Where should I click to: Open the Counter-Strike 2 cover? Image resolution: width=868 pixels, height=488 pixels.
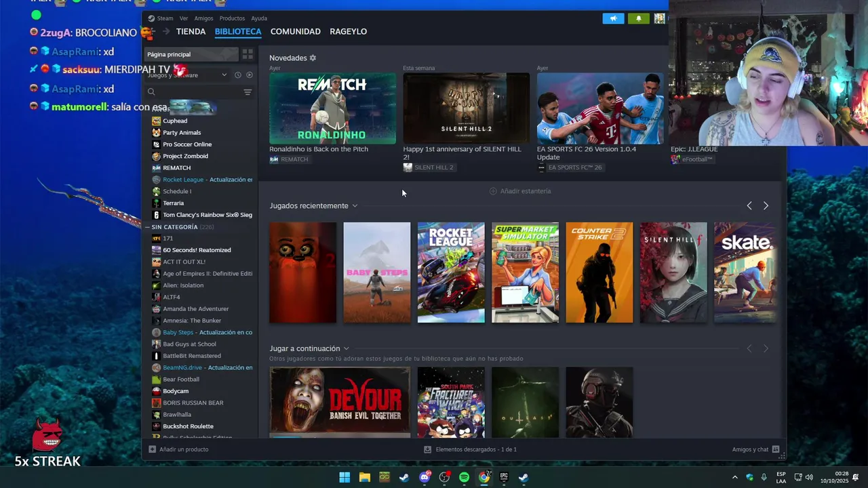(599, 272)
